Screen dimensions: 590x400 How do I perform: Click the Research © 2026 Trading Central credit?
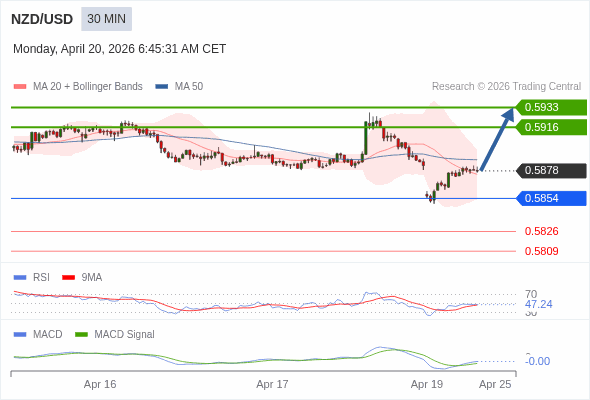(506, 87)
